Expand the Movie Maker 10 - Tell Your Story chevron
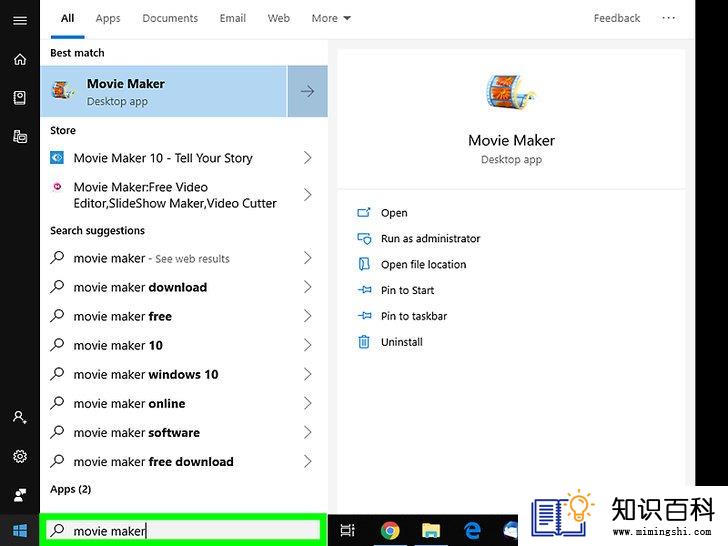 307,158
